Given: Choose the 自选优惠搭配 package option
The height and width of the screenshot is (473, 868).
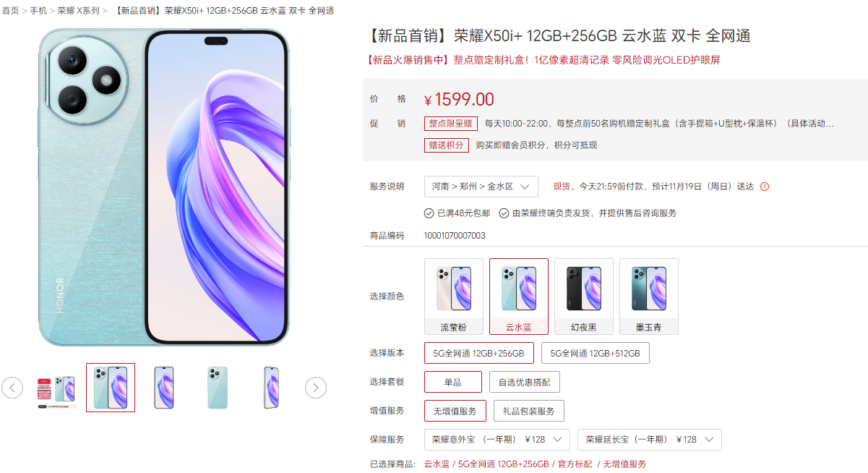Looking at the screenshot, I should click(525, 382).
